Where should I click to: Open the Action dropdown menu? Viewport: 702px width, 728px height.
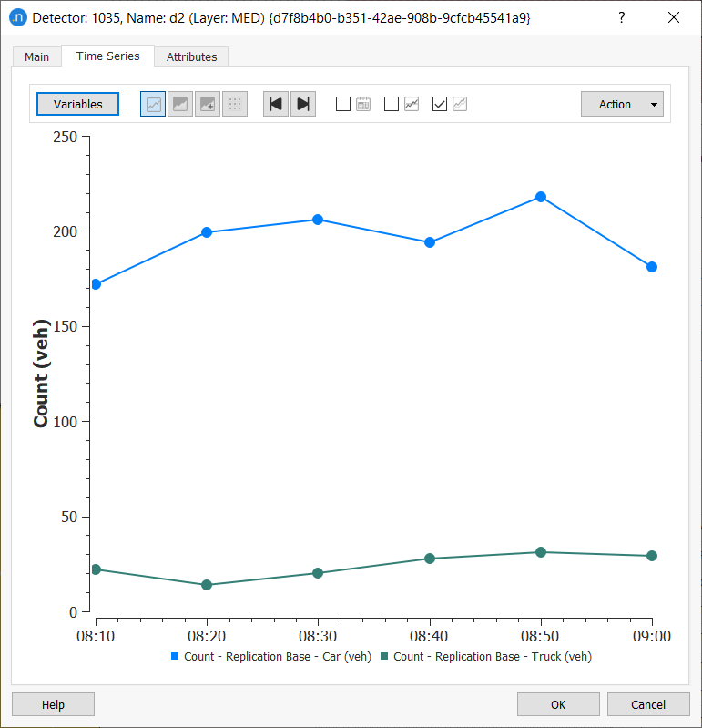[622, 104]
